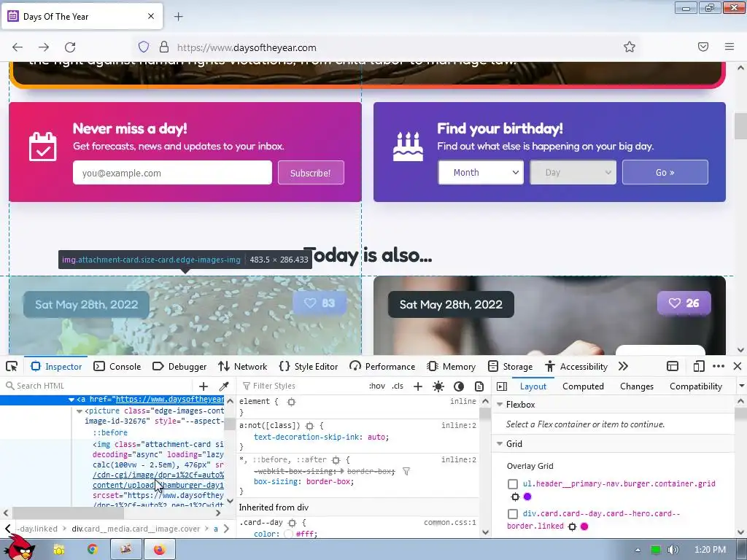The image size is (747, 560).
Task: Enable overlay for ul.header__primary-nav grid
Action: pyautogui.click(x=513, y=484)
